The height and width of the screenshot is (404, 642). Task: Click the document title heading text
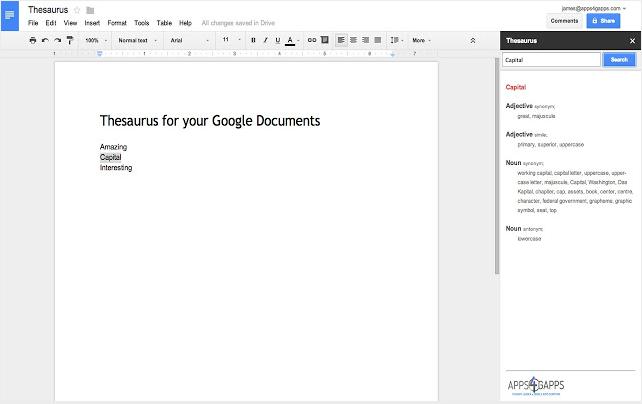coord(210,121)
